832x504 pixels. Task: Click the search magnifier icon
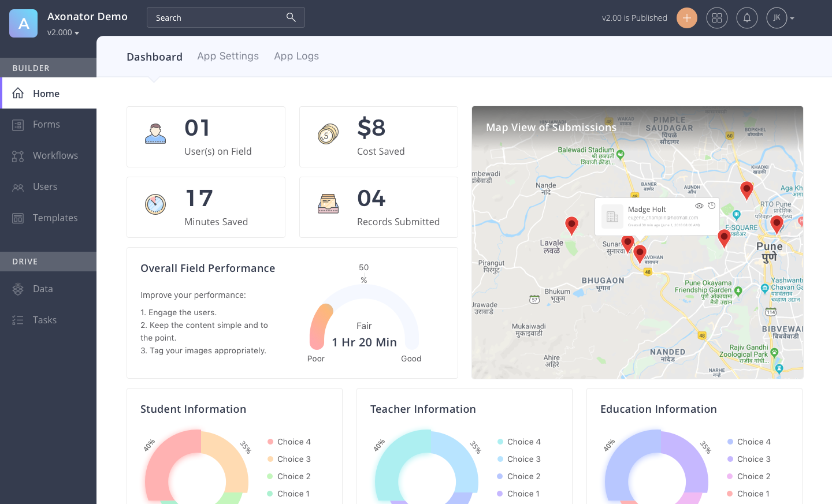pos(291,17)
